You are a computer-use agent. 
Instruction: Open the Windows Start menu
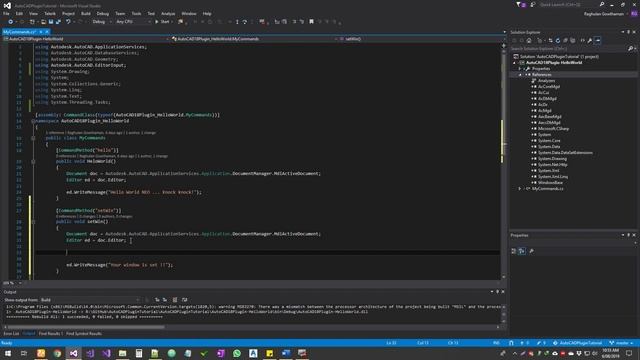click(x=8, y=353)
